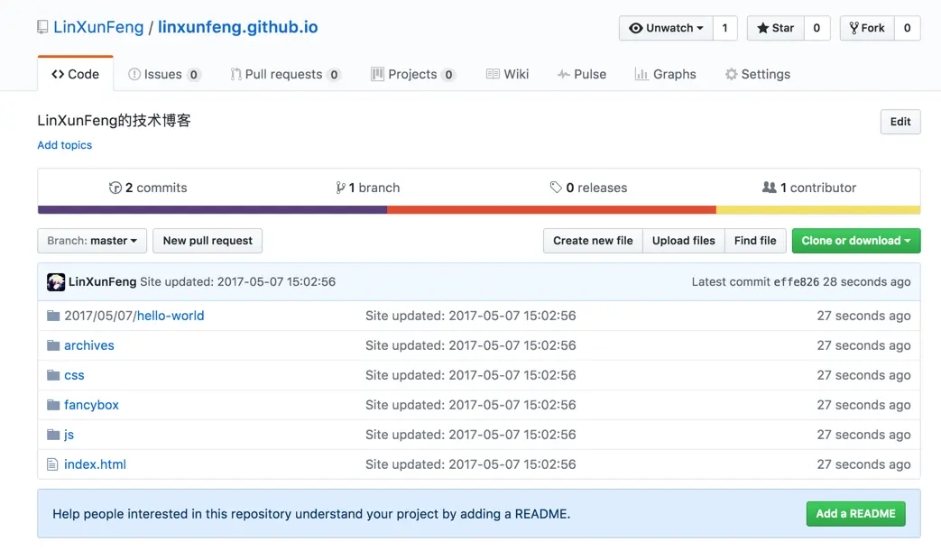The width and height of the screenshot is (941, 560).
Task: Click the branch icon next to 1 branch
Action: (340, 188)
